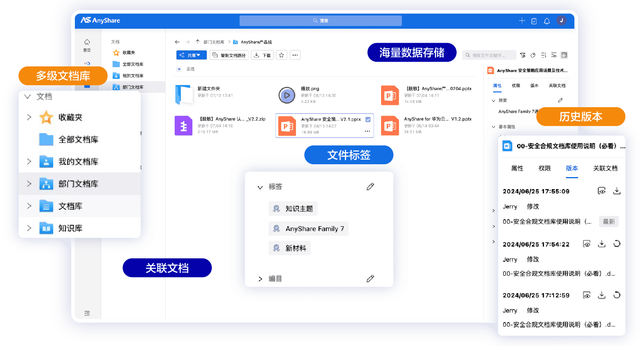Viewport: 644px width, 346px height.
Task: Uncheck AnyShare 安全策 V2.1.pptx checkbox
Action: [368, 120]
